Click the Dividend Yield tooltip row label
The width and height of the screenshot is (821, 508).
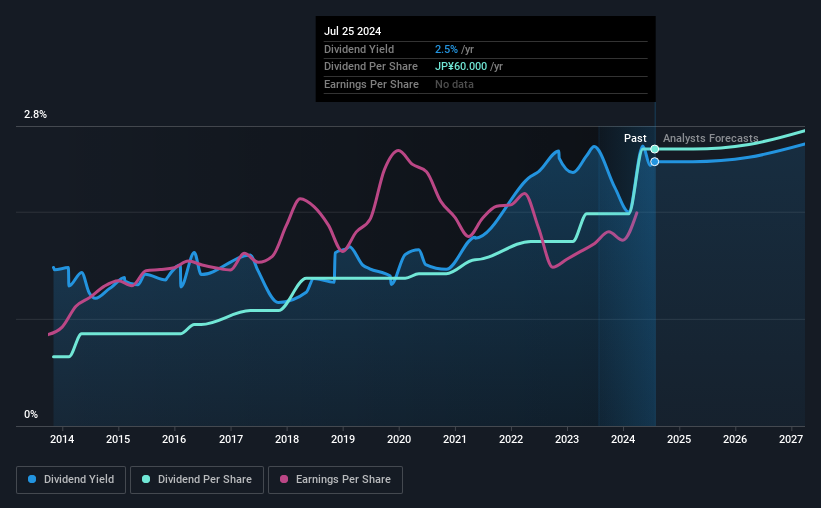pos(359,49)
